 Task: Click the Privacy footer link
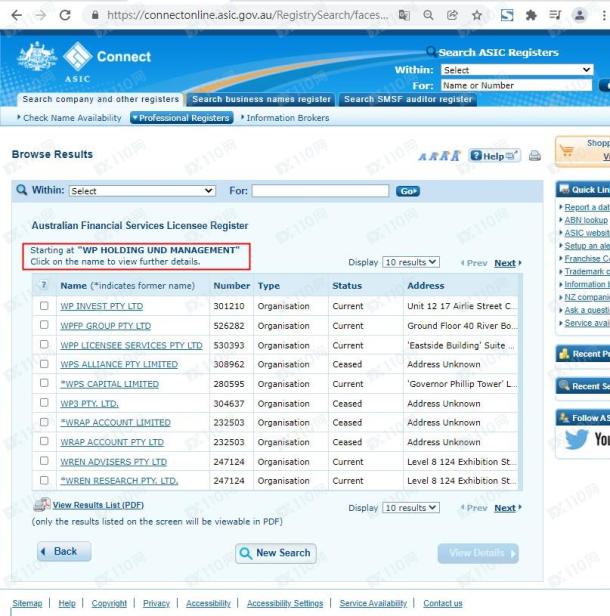pos(156,603)
